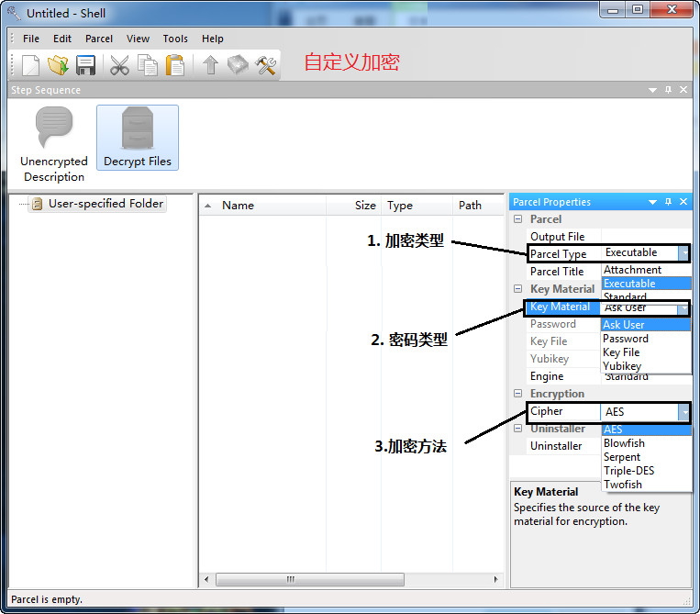Open the Cipher dropdown arrow
This screenshot has width=700, height=614.
pos(683,412)
